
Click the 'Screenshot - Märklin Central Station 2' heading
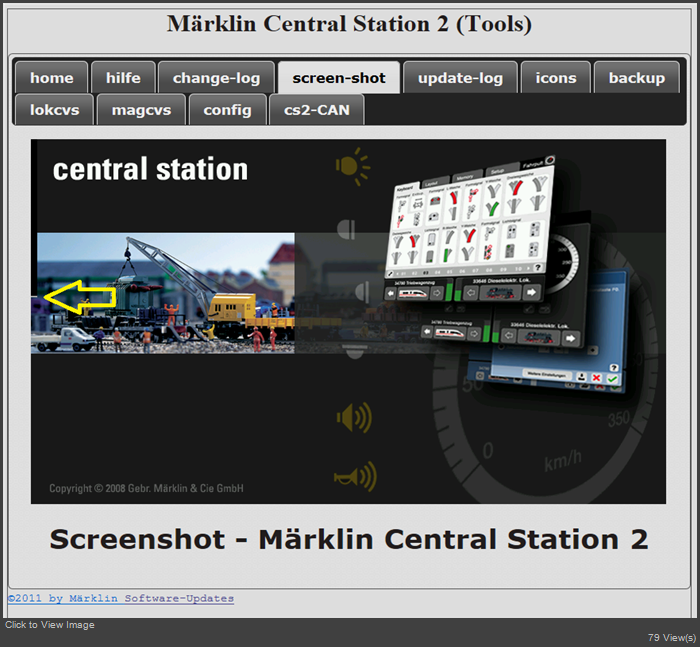pos(349,539)
